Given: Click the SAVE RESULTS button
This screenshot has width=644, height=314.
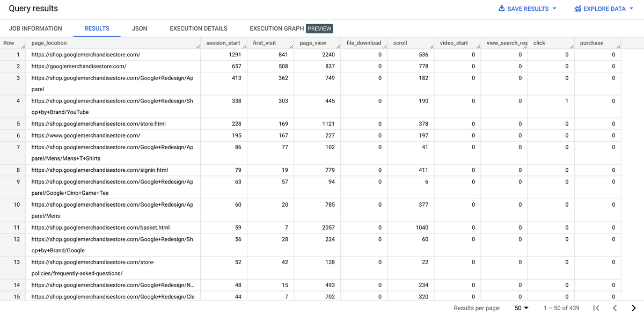Looking at the screenshot, I should 527,9.
